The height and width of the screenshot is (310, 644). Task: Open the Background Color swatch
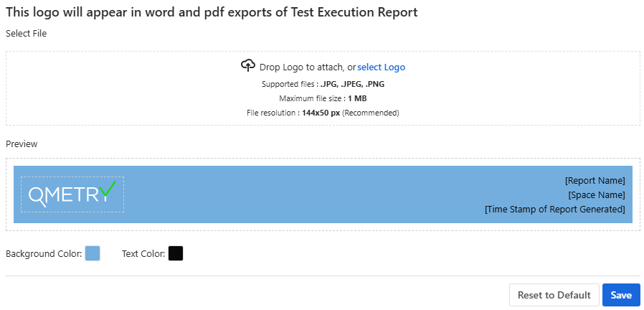(93, 253)
